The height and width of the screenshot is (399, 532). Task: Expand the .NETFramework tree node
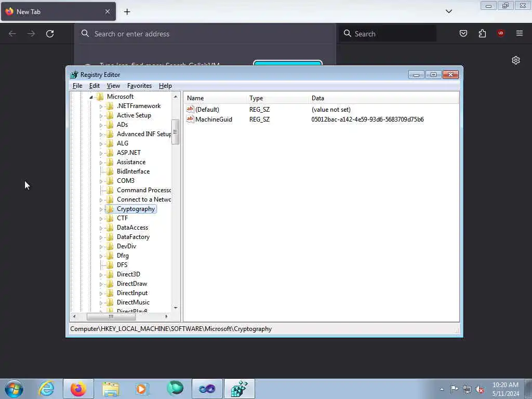tap(101, 107)
